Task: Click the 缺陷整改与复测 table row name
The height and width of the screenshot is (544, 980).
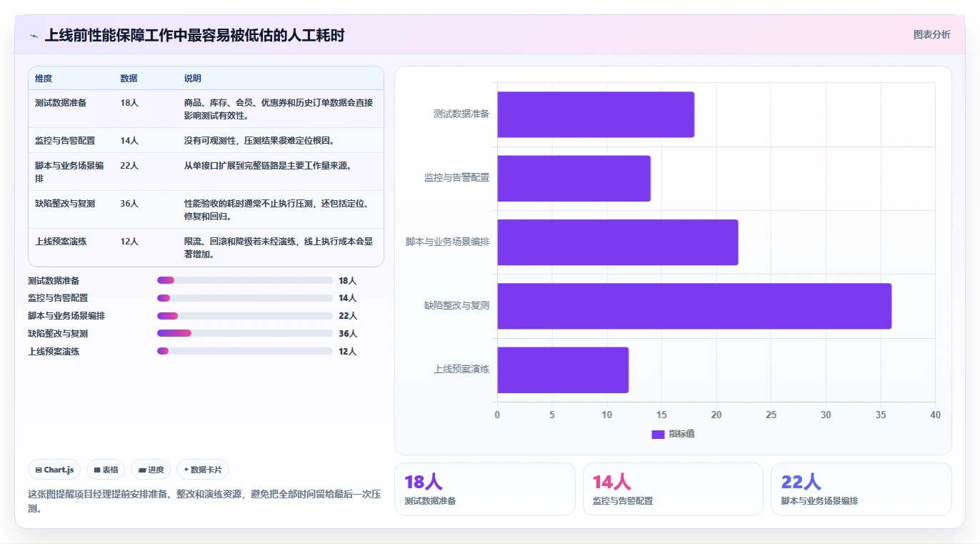Action: coord(65,204)
